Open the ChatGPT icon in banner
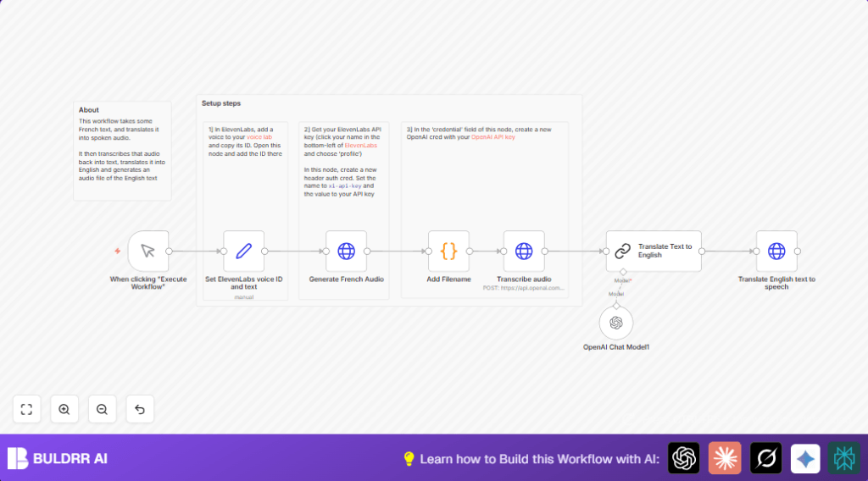Viewport: 868px width, 481px height. [x=684, y=458]
